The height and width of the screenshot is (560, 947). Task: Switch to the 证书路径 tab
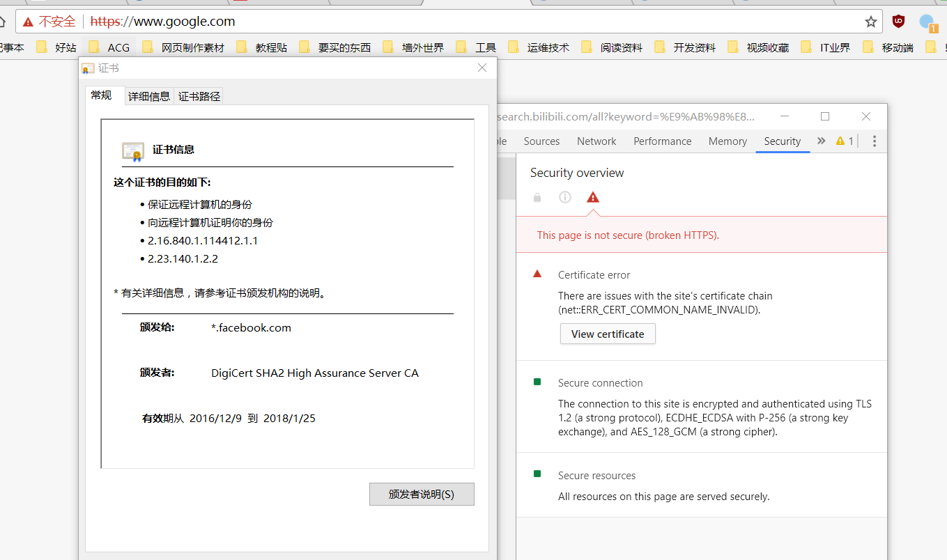(199, 96)
